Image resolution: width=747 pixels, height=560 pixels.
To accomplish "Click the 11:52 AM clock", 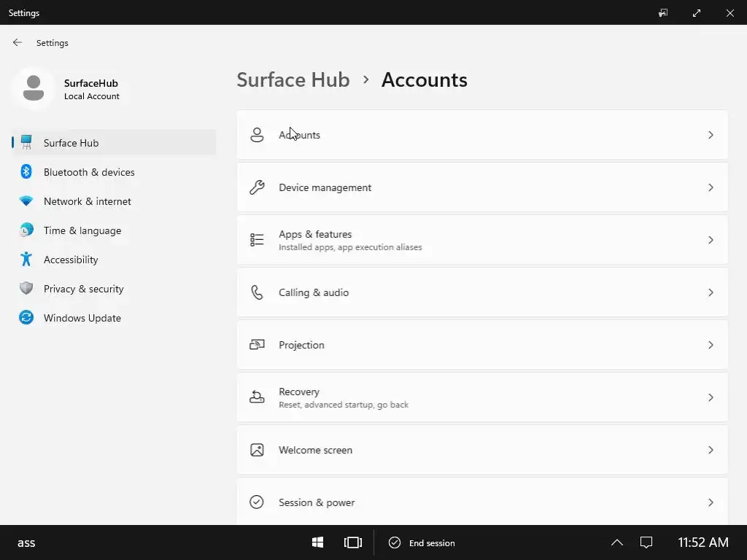I will point(703,542).
